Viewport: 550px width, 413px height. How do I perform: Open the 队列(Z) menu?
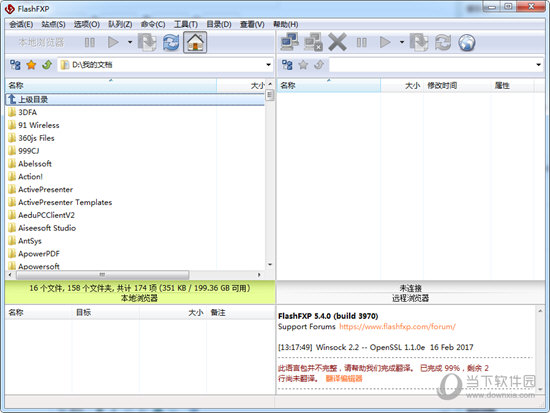coord(120,24)
